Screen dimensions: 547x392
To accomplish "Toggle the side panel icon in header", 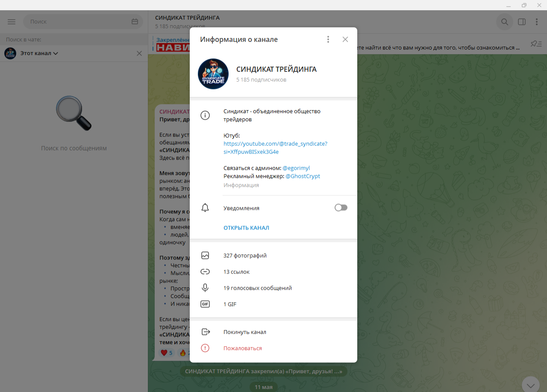I will point(522,22).
